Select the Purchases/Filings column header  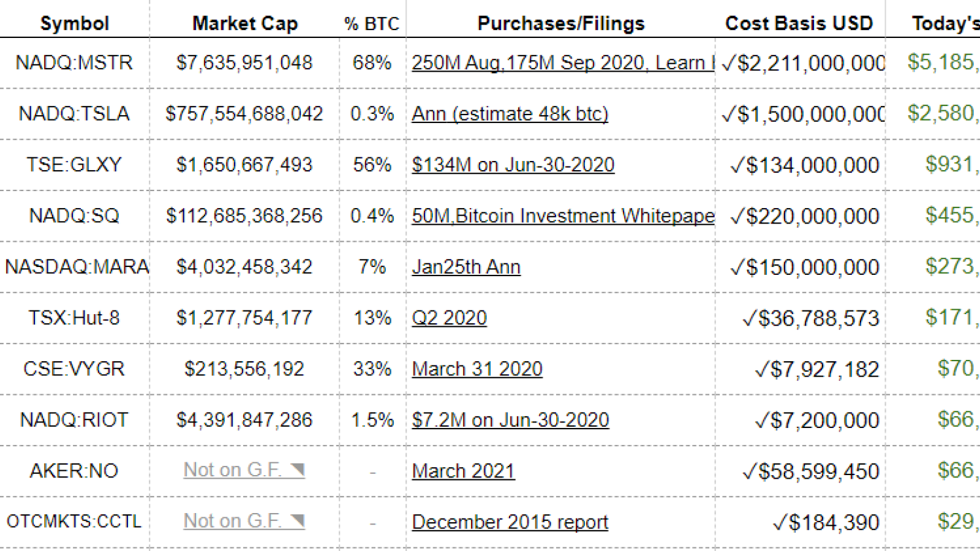(561, 23)
